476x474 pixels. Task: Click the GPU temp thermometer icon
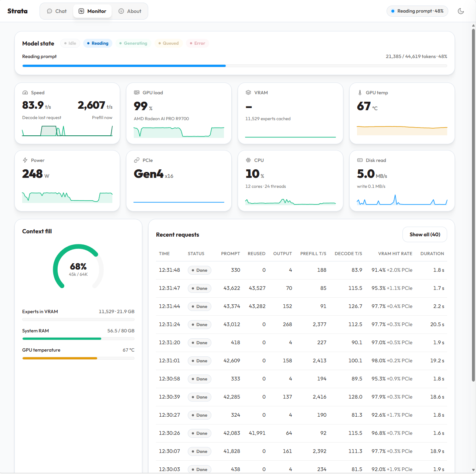coord(360,93)
